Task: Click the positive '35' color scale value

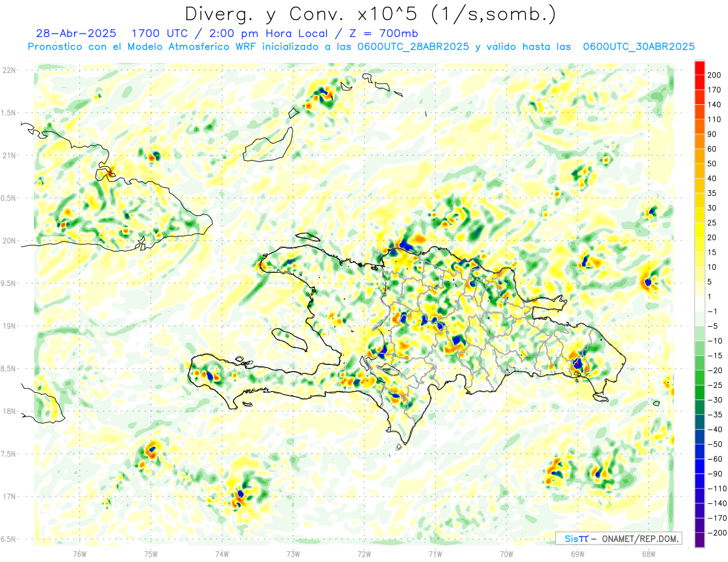Action: (713, 193)
